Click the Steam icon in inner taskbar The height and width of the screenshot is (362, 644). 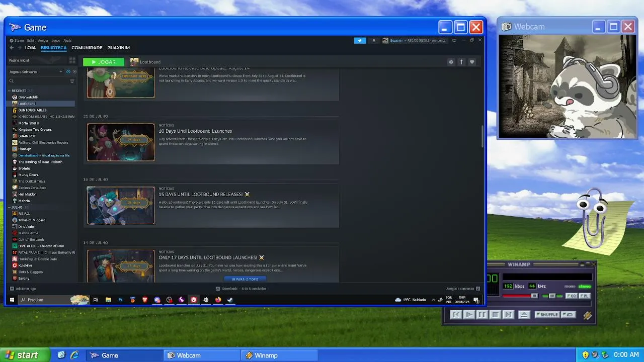point(230,300)
